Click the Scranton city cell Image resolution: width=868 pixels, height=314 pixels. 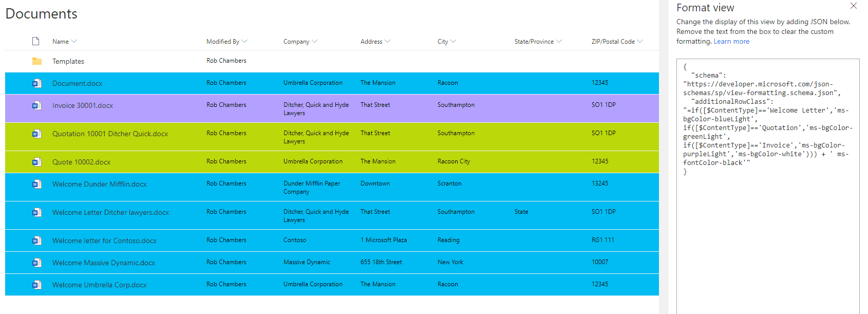tap(449, 183)
